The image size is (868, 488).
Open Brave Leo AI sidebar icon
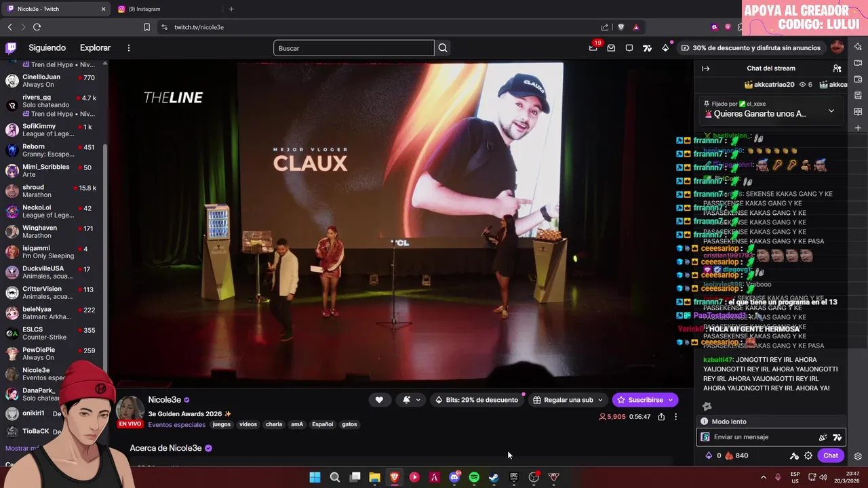tap(858, 47)
